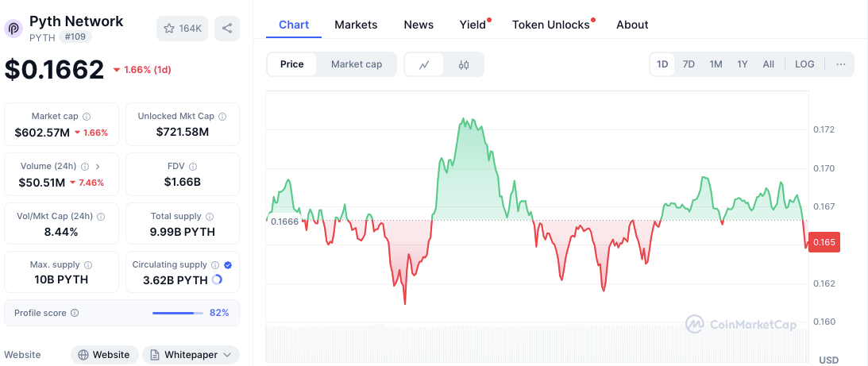The width and height of the screenshot is (868, 366).
Task: Click the Pyth Network logo icon
Action: point(14,29)
